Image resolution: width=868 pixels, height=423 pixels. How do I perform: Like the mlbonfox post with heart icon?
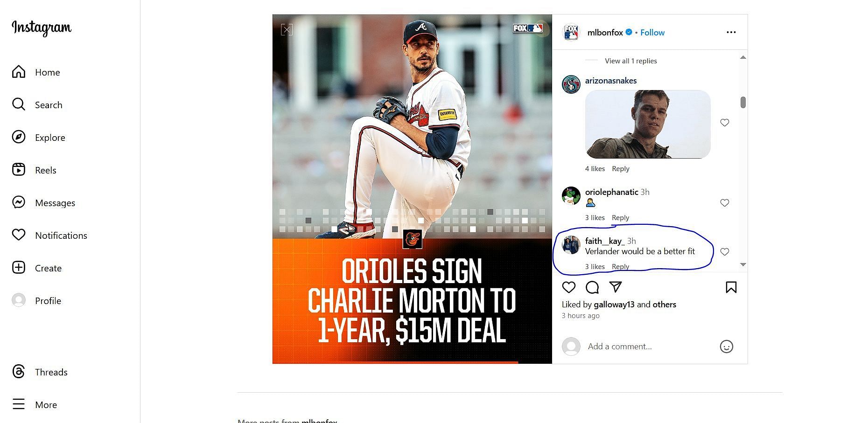(x=568, y=287)
